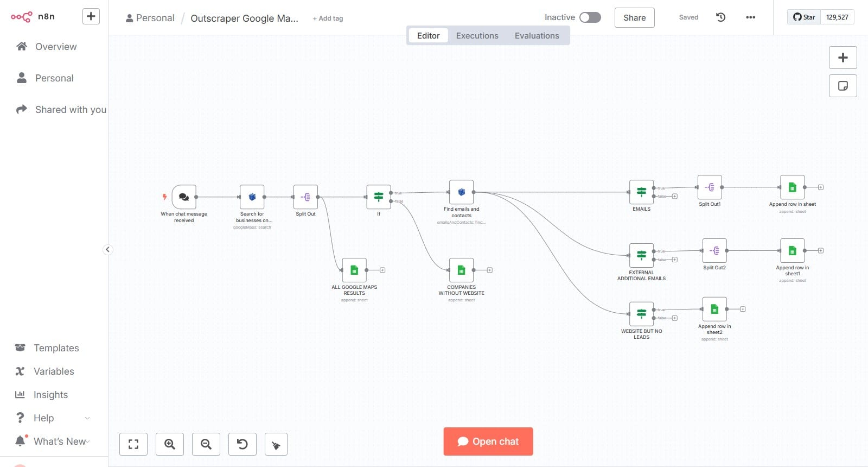Add a node after COMPANIES WITHOUT WEBSITE
Screen dimensions: 868x467
click(x=490, y=270)
